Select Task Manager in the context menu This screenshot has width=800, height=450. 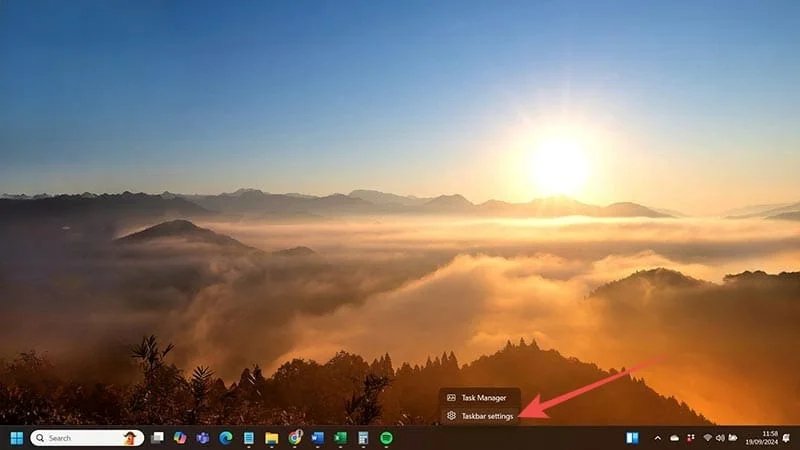(x=480, y=397)
